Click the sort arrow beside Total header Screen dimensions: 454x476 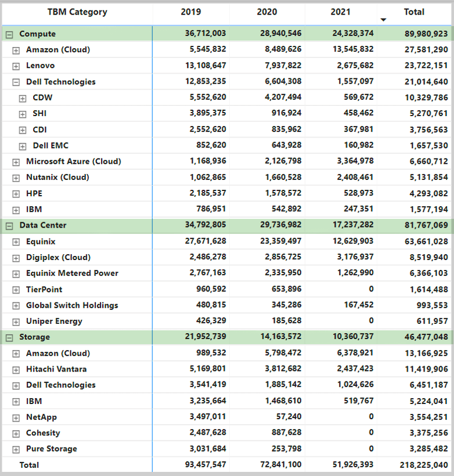(383, 20)
